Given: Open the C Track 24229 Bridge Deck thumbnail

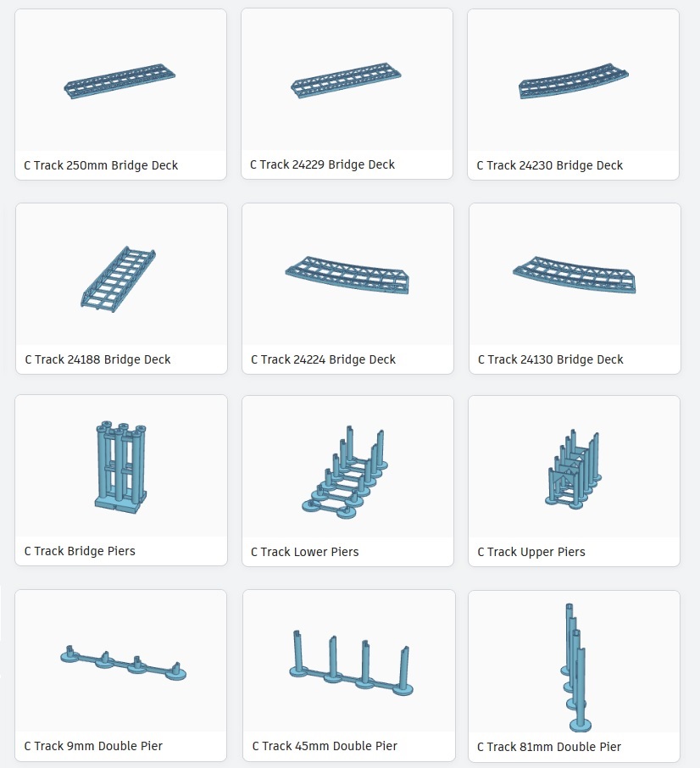Looking at the screenshot, I should pyautogui.click(x=347, y=80).
